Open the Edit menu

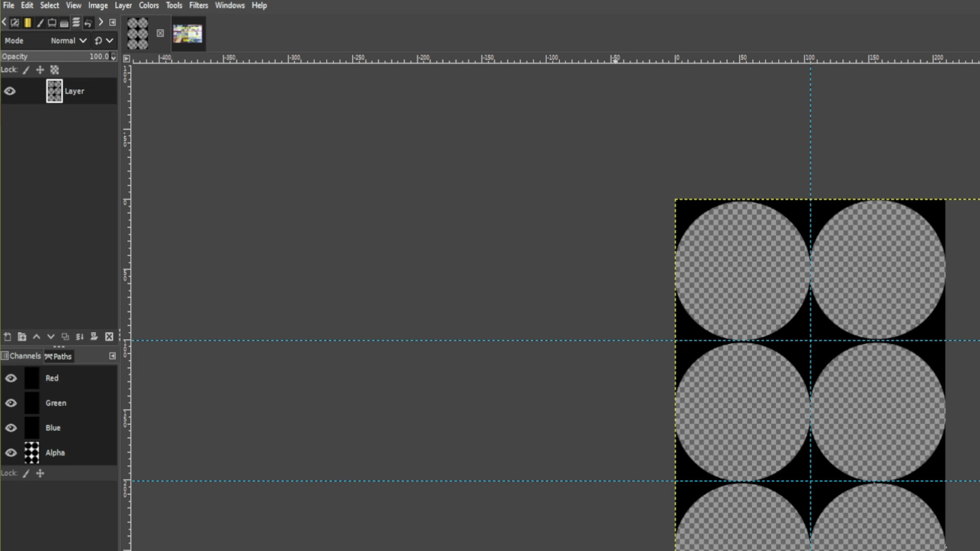[27, 5]
